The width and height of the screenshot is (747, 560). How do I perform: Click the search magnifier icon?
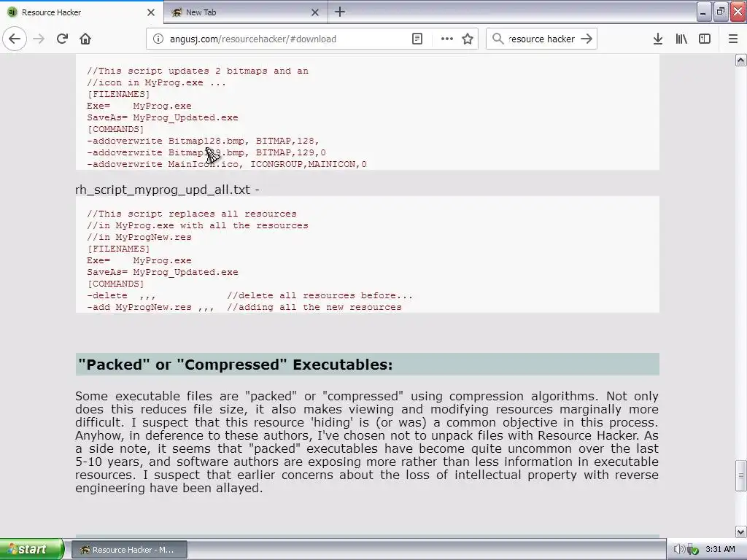tap(498, 39)
